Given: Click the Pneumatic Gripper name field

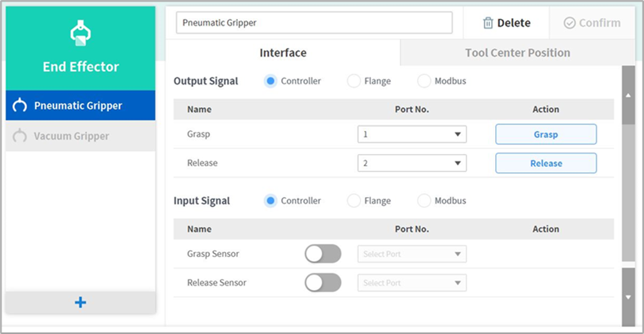Looking at the screenshot, I should [313, 23].
